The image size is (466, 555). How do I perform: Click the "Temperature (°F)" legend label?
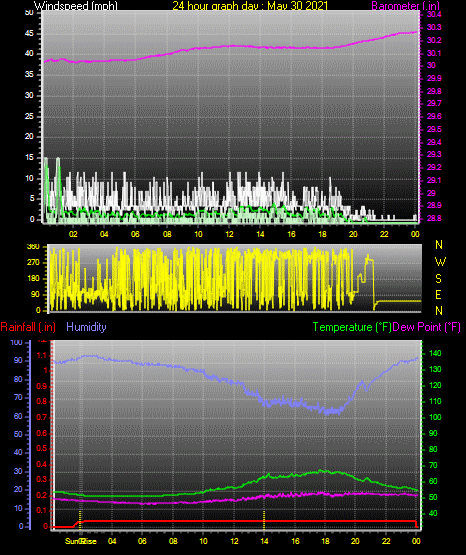pyautogui.click(x=352, y=327)
